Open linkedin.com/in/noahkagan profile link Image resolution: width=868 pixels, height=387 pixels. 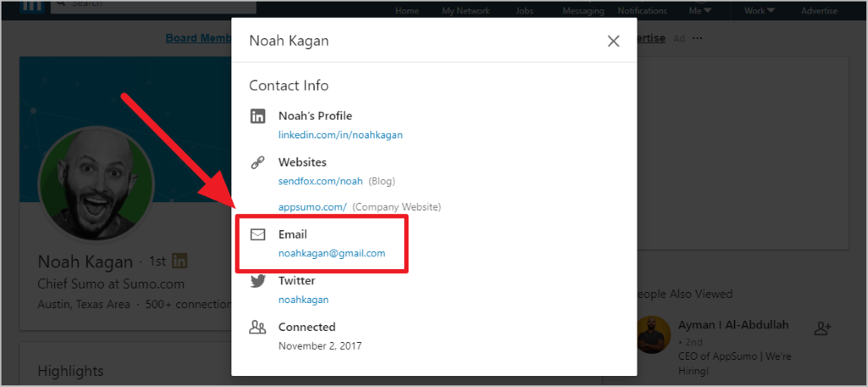pos(340,135)
